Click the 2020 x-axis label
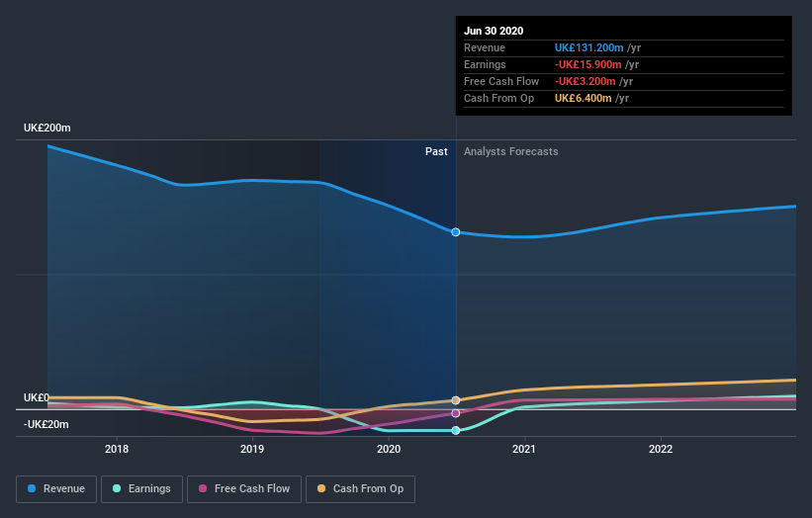This screenshot has height=518, width=812. pyautogui.click(x=389, y=449)
